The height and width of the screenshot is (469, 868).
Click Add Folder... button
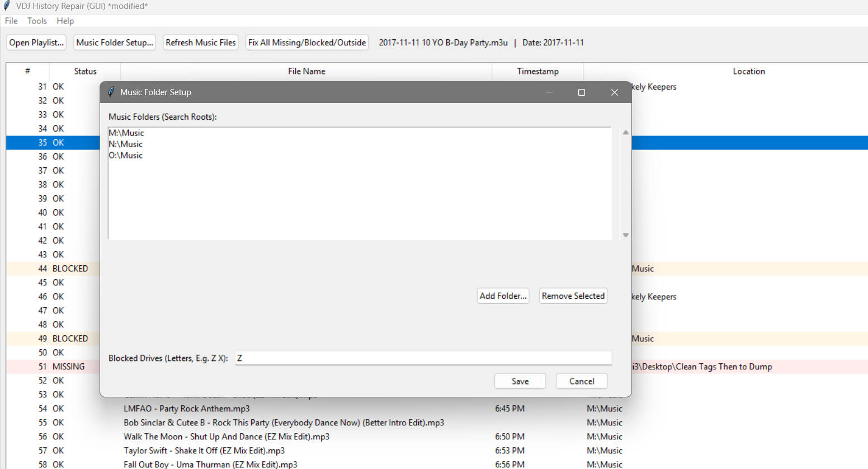tap(503, 296)
